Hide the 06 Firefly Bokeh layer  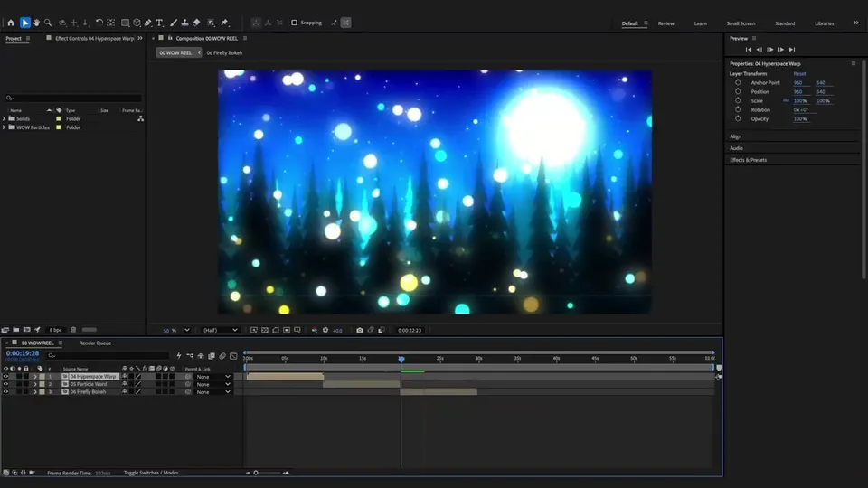click(x=6, y=391)
